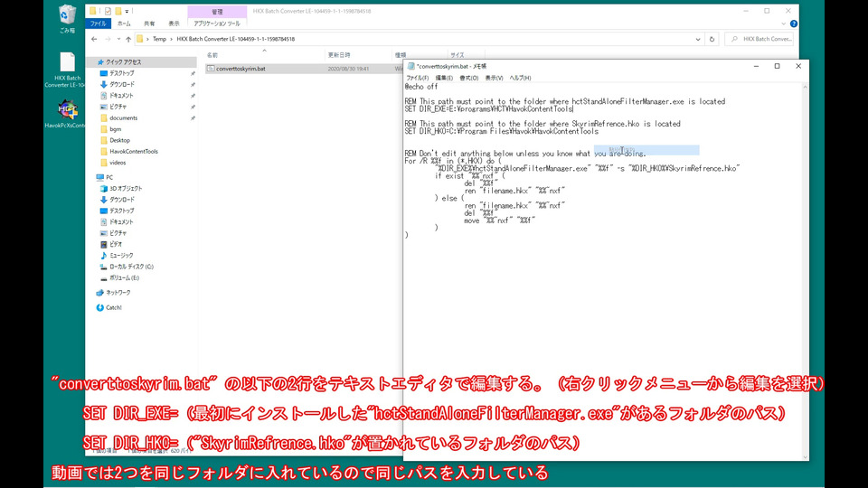Go up one folder level in Explorer
The height and width of the screenshot is (488, 868).
coord(128,39)
